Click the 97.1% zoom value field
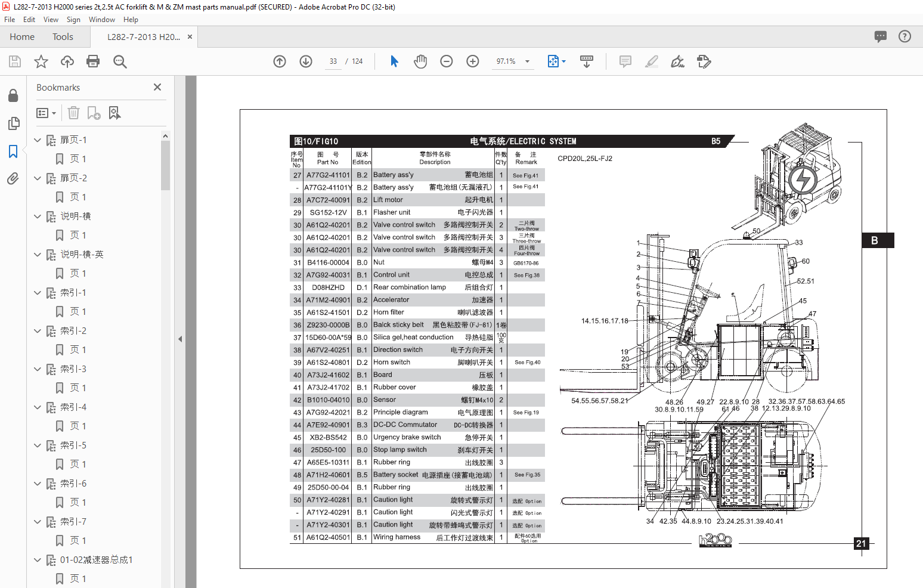923x588 pixels. [506, 61]
